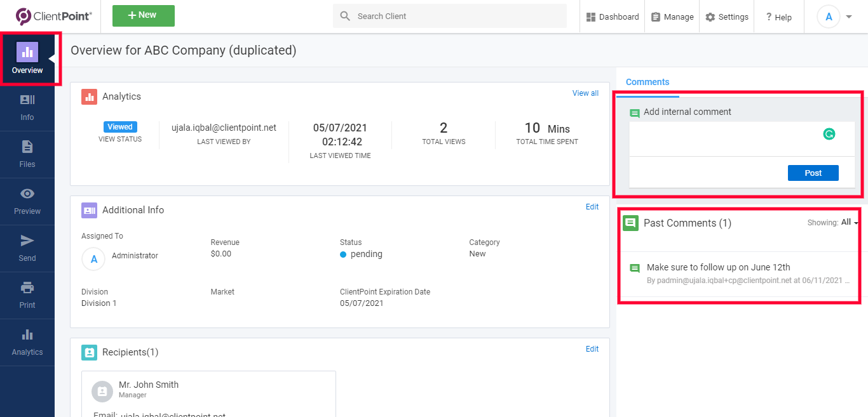The image size is (868, 417).
Task: Click the total views count 2
Action: (x=444, y=128)
